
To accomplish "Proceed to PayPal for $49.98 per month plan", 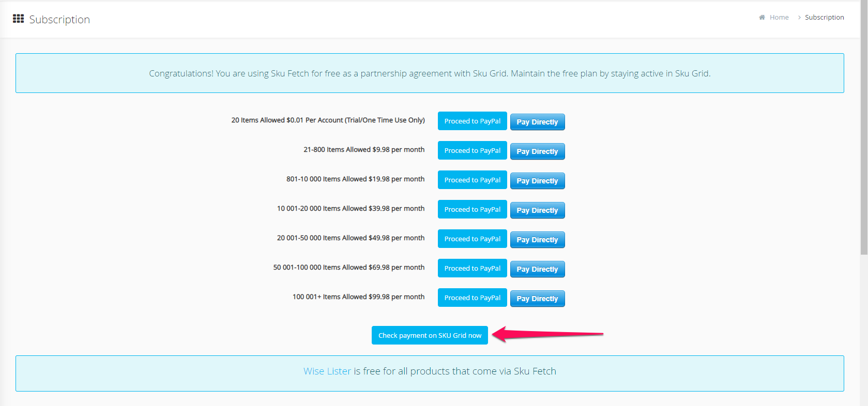I will [x=473, y=239].
